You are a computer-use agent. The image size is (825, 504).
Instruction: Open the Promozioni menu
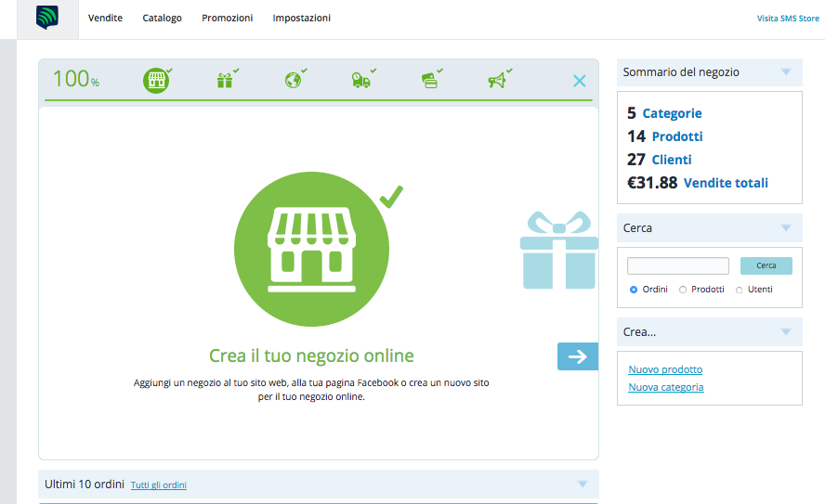228,18
